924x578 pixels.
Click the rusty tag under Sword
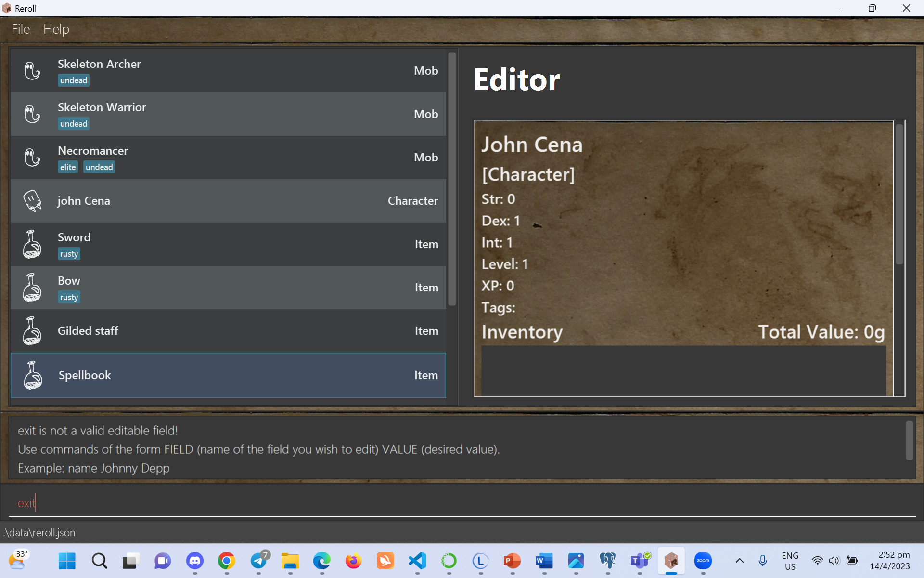[69, 254]
